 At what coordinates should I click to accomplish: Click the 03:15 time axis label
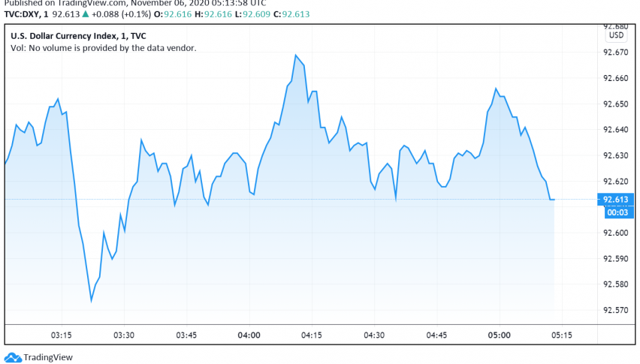(x=62, y=335)
